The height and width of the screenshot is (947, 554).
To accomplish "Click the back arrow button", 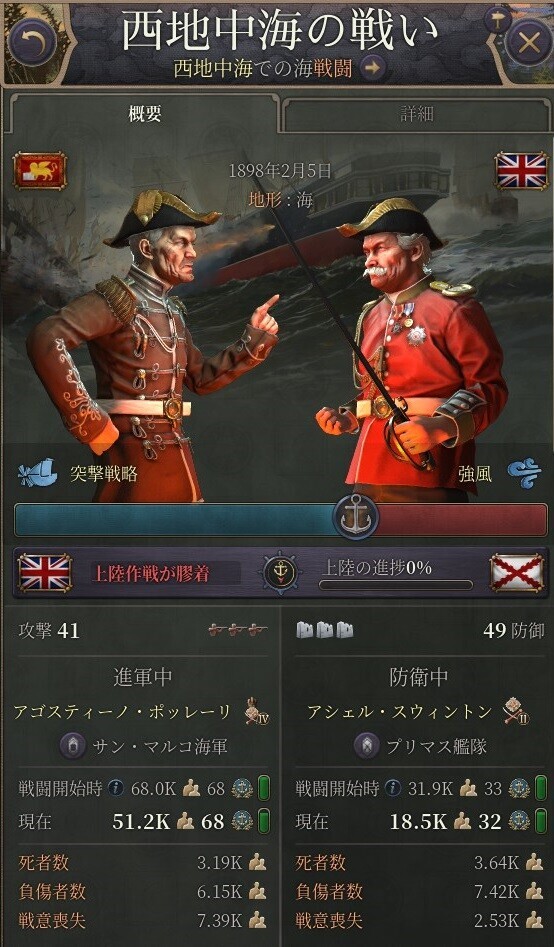I will (32, 41).
